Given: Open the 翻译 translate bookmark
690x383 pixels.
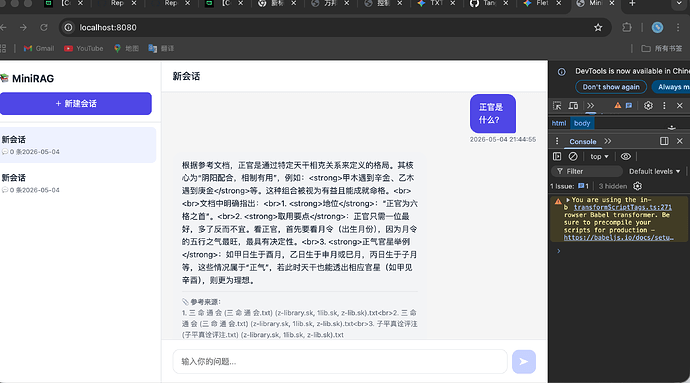Looking at the screenshot, I should [x=161, y=48].
